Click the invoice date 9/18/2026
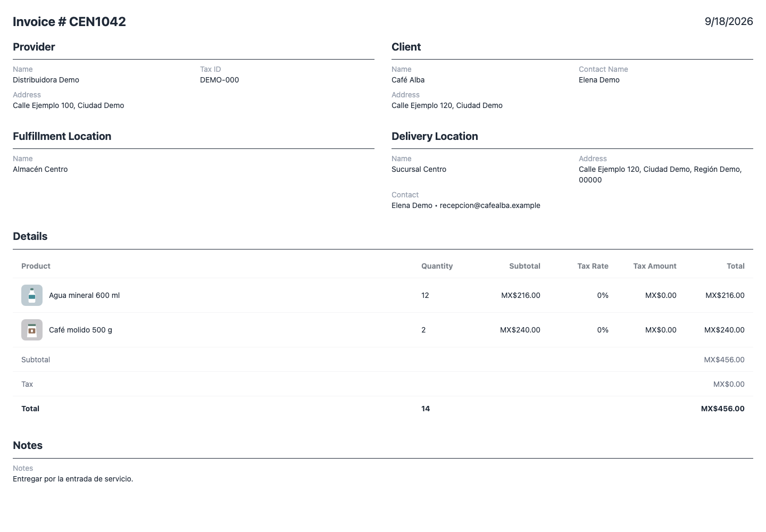This screenshot has width=766, height=532. 729,21
